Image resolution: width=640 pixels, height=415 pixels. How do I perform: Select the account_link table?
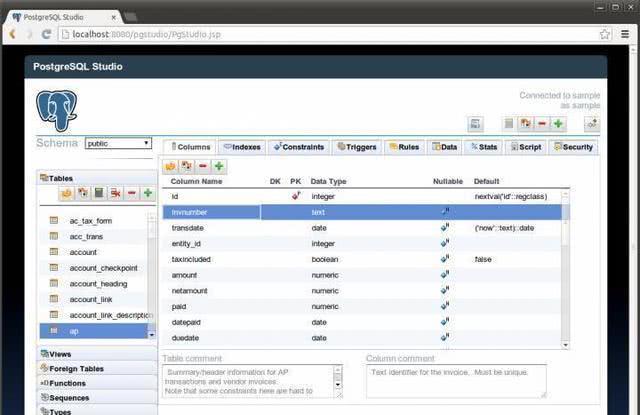tap(93, 299)
